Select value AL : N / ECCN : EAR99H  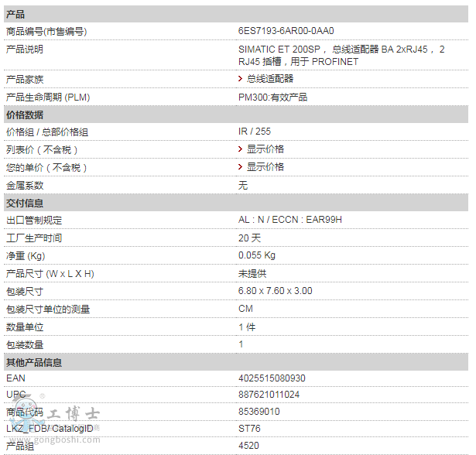[290, 220]
